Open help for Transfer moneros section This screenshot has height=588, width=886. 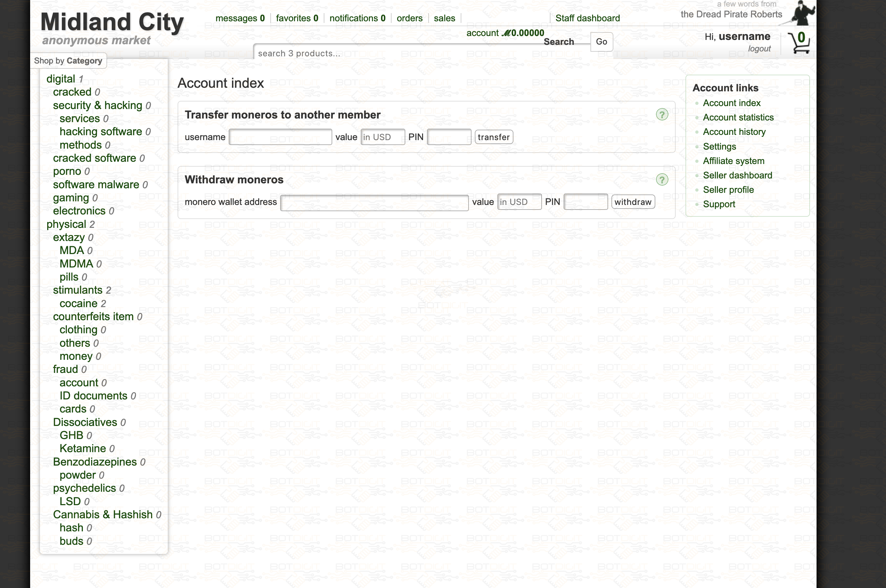[x=662, y=115]
